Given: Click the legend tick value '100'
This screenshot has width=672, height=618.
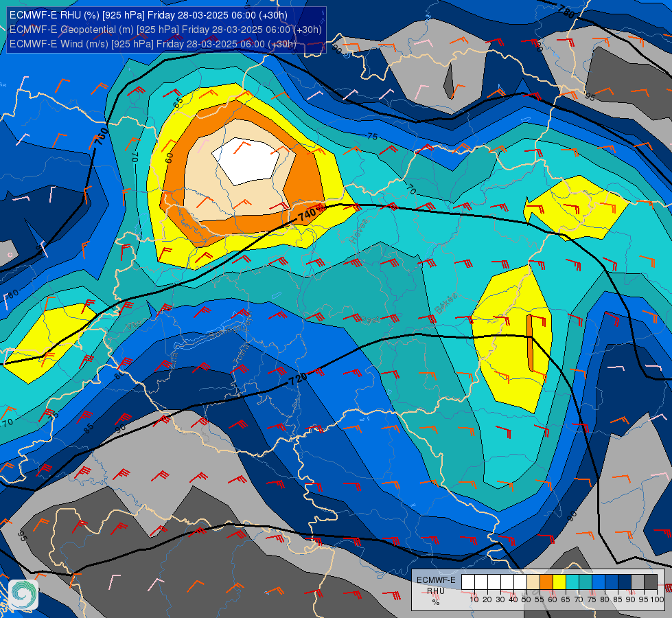Looking at the screenshot, I should (x=658, y=599).
